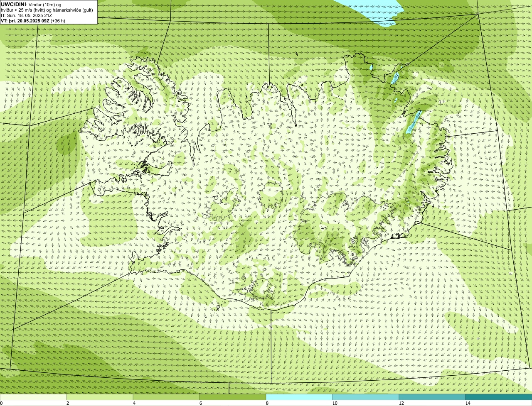The width and height of the screenshot is (532, 406).
Task: Click the legend scale label "4"
Action: click(x=134, y=403)
